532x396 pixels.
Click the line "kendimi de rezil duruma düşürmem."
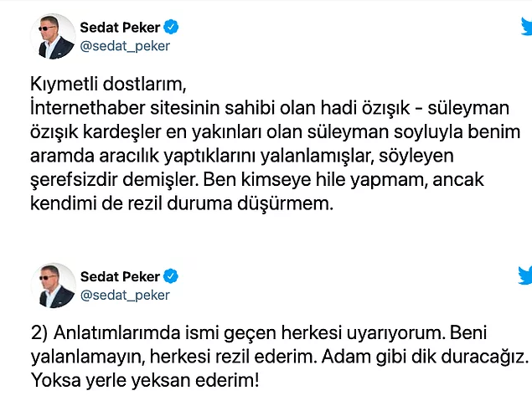point(182,203)
